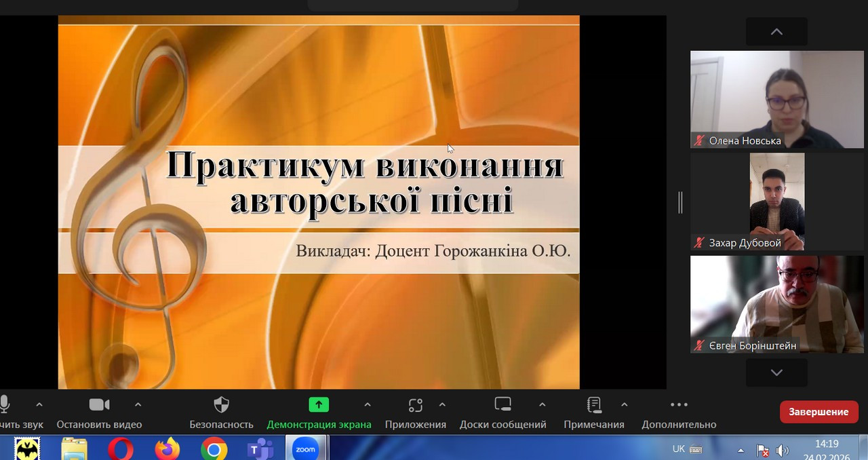Click the Дополнительно label
Image resolution: width=868 pixels, height=460 pixels.
click(x=679, y=424)
